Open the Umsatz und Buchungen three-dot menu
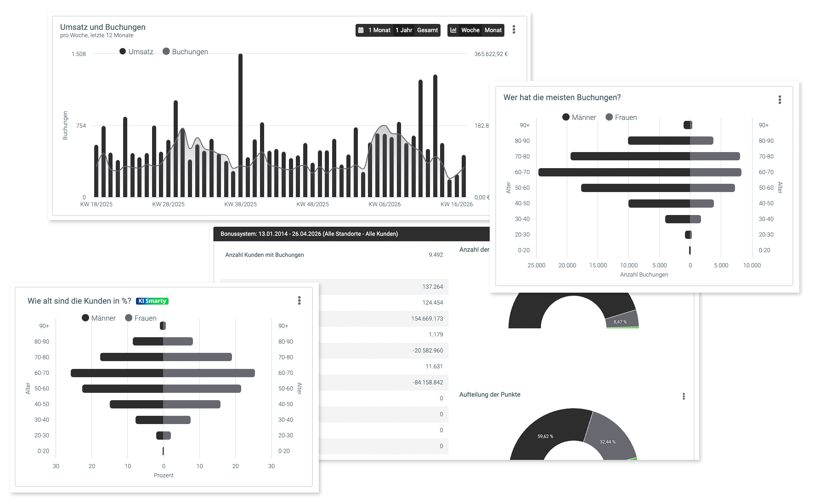The width and height of the screenshot is (820, 504). (x=514, y=30)
